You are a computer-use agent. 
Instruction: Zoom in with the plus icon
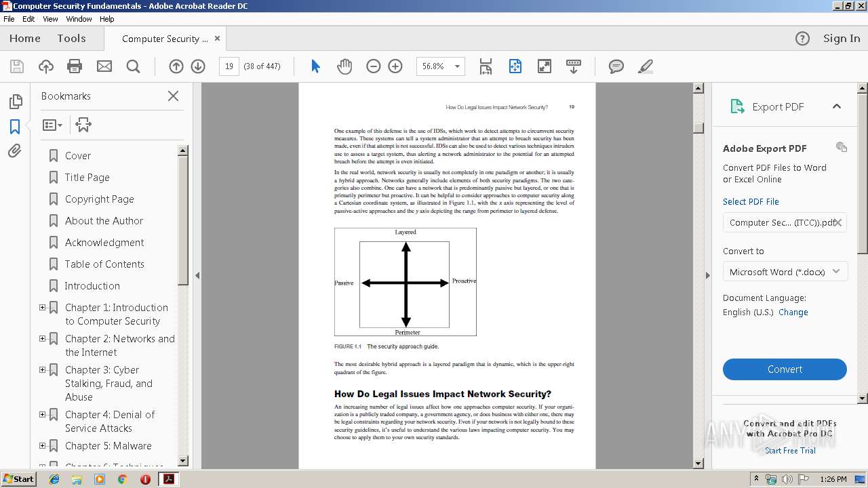pyautogui.click(x=395, y=66)
